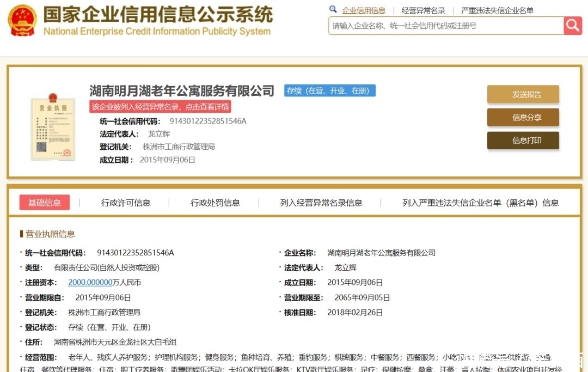
Task: Select the 严重违法失信企业名单 search category
Action: click(x=497, y=10)
